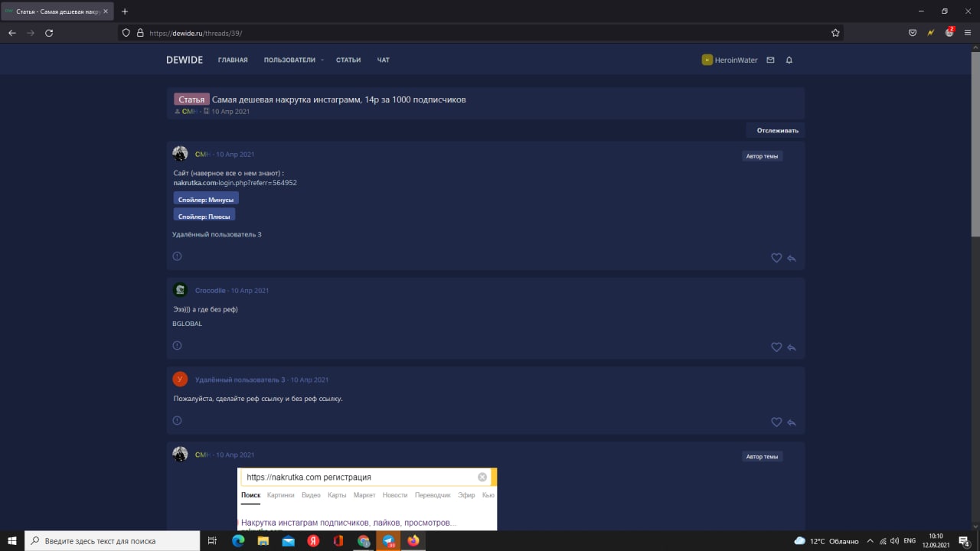Click Отслеживать to watch thread
This screenshot has height=551, width=980.
click(x=776, y=130)
